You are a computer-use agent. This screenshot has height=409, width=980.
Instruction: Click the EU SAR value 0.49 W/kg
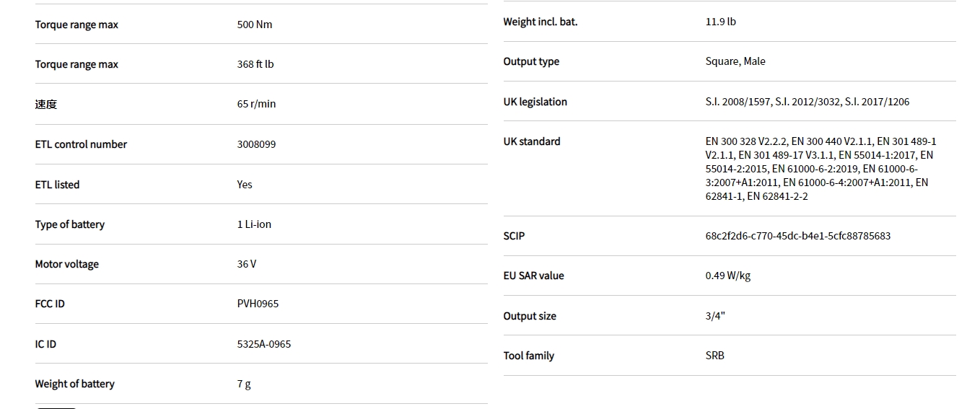point(727,276)
